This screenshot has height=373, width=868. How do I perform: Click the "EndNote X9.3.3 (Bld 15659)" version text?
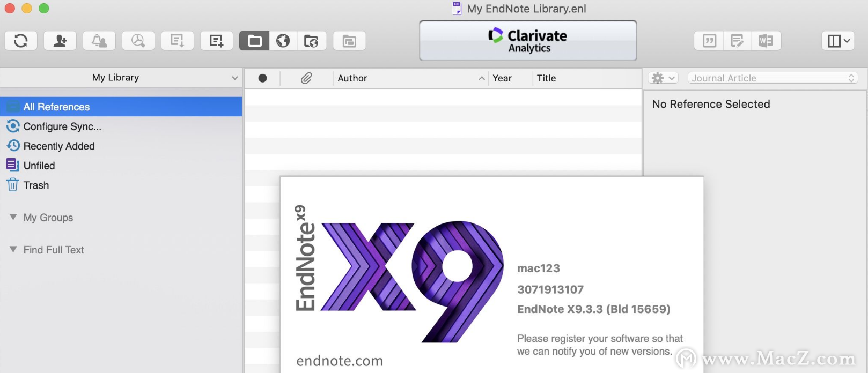[x=594, y=309]
